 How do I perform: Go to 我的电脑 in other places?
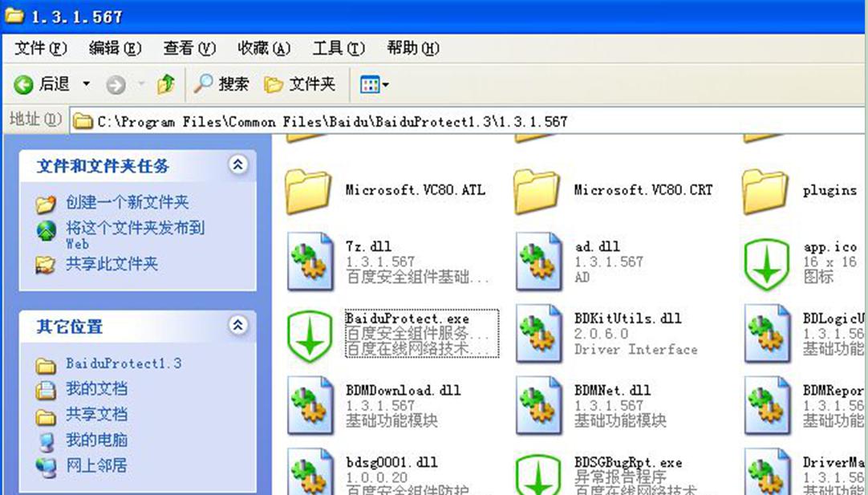tap(96, 440)
